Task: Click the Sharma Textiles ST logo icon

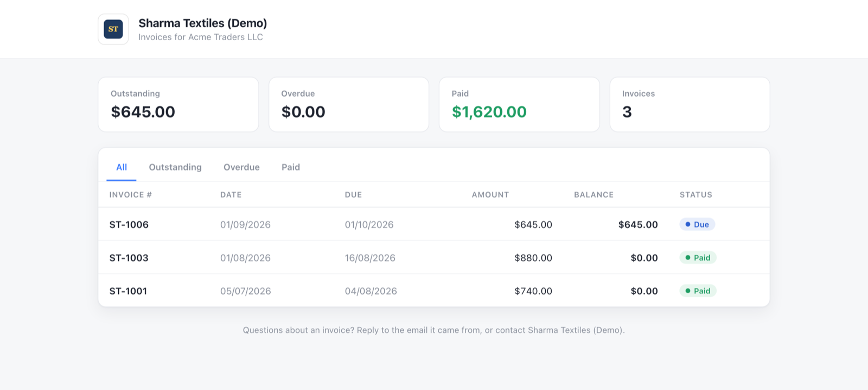Action: click(113, 29)
